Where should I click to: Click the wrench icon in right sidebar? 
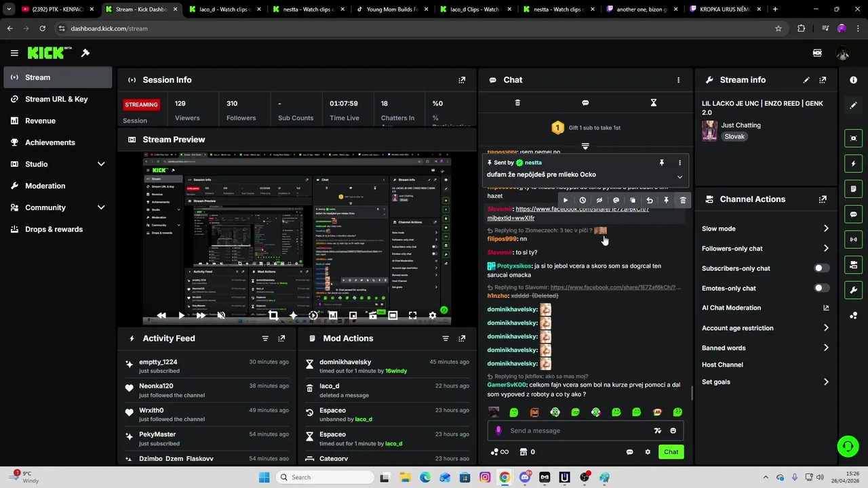pos(853,290)
